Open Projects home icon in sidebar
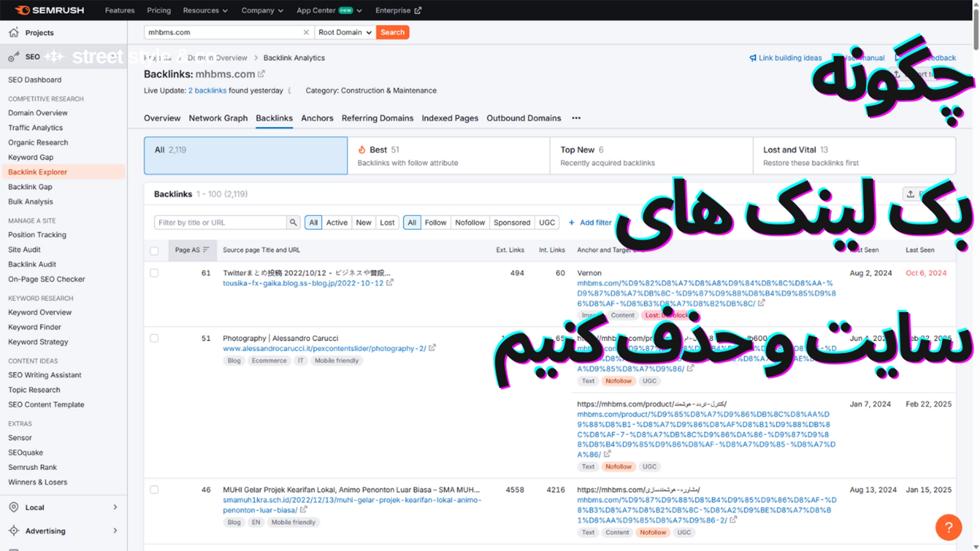 click(x=14, y=32)
